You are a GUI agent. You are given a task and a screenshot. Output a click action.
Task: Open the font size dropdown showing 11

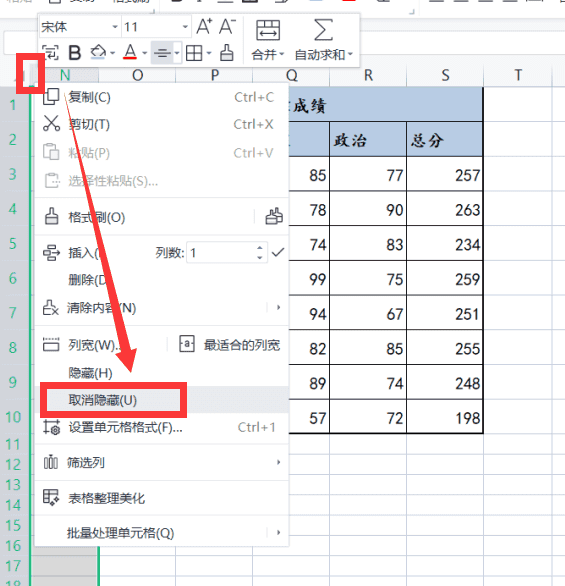pyautogui.click(x=185, y=27)
